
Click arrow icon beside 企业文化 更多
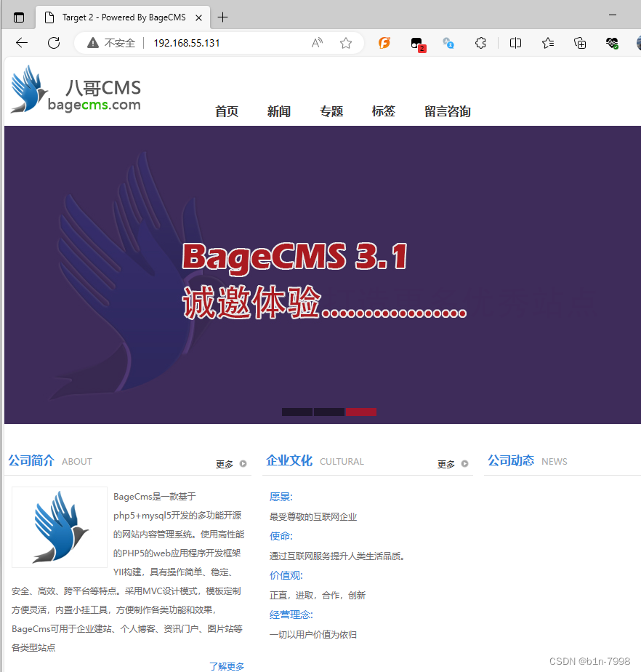pos(464,464)
